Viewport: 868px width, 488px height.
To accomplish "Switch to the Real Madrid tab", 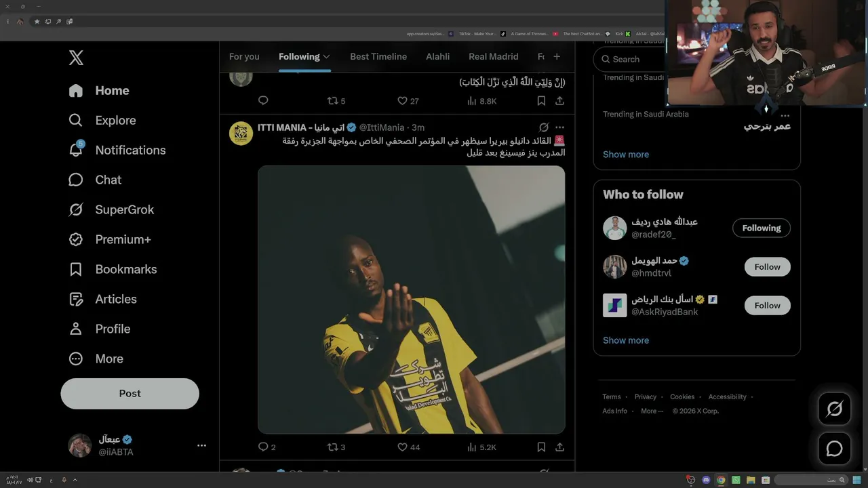I will click(494, 57).
